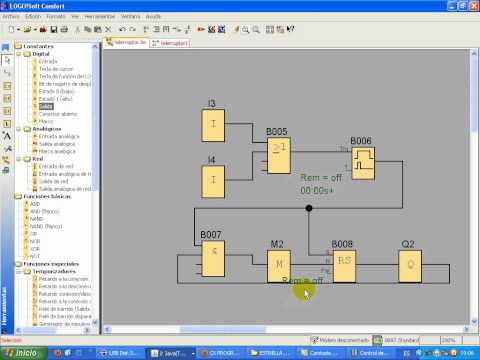Click the Inicio start button
Viewport: 480px width, 360px height.
click(x=24, y=353)
